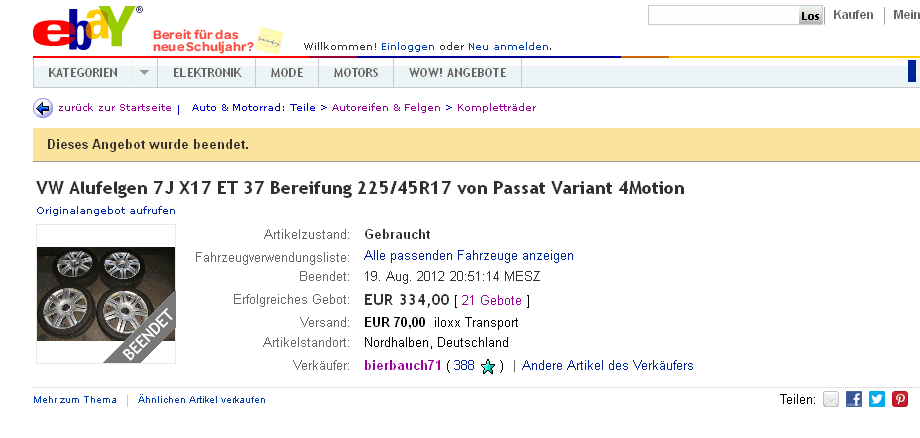Click the alloy wheels product thumbnail
920x438 pixels.
coord(106,294)
